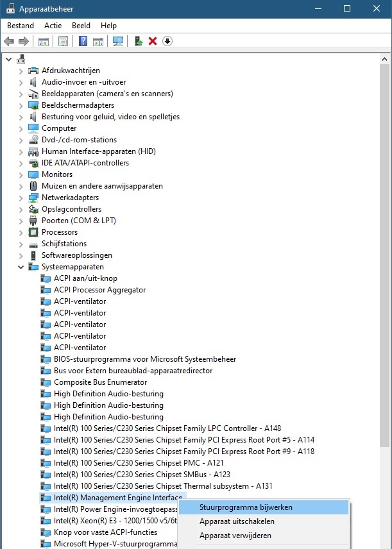Select Microsoft Hyper-V-stuurprogramma device
This screenshot has width=392, height=549.
115,544
